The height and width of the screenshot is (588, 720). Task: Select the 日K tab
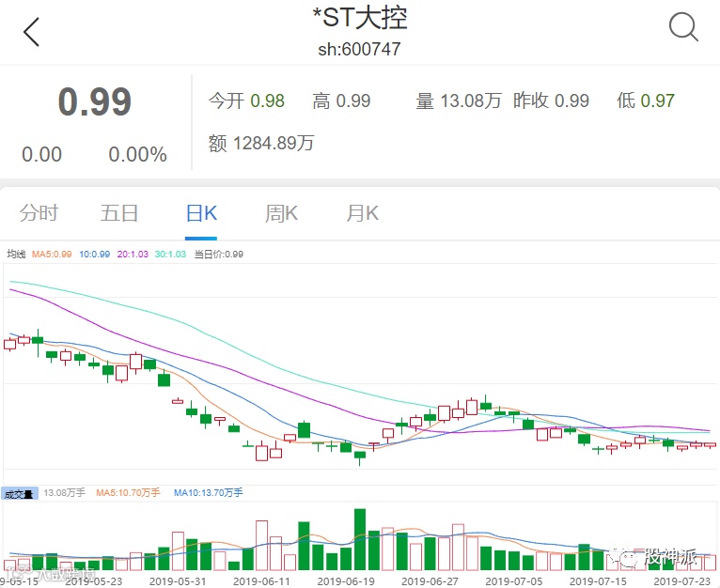pyautogui.click(x=201, y=213)
